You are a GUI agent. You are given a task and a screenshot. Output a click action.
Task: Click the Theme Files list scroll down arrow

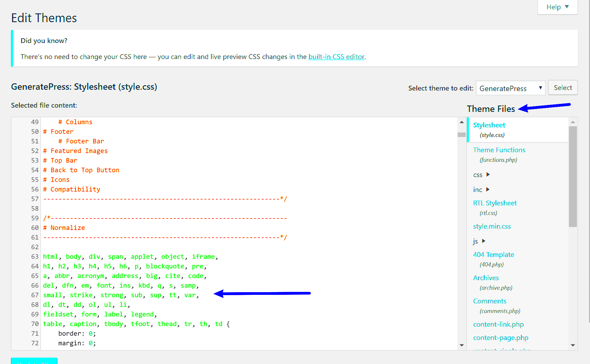pyautogui.click(x=573, y=345)
